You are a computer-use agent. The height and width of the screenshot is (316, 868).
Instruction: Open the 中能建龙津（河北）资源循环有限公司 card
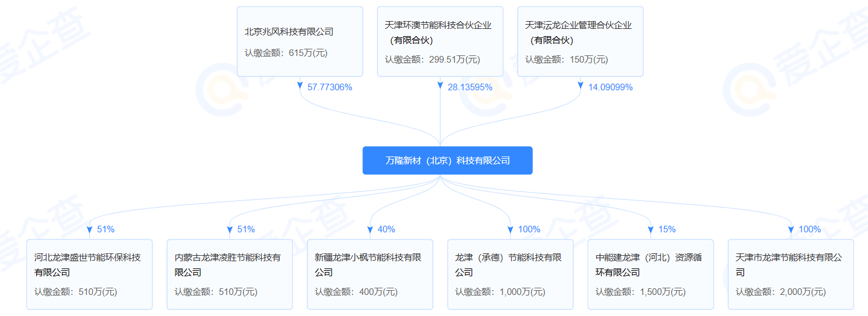pyautogui.click(x=651, y=274)
